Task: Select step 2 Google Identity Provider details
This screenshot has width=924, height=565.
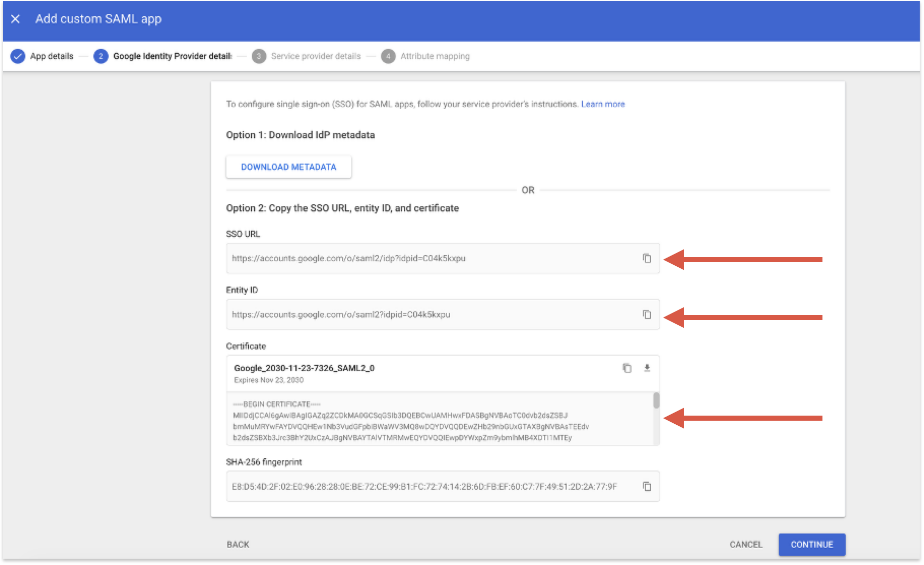Action: coord(162,56)
